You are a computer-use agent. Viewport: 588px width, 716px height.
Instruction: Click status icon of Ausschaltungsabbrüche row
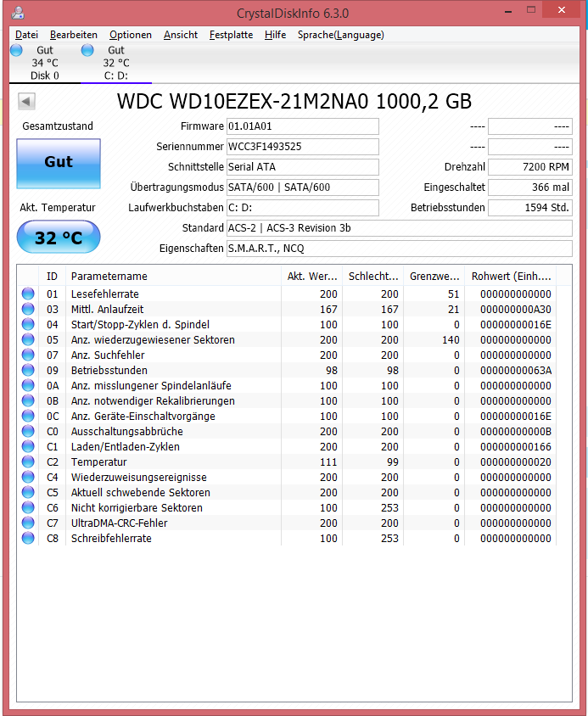click(x=28, y=431)
